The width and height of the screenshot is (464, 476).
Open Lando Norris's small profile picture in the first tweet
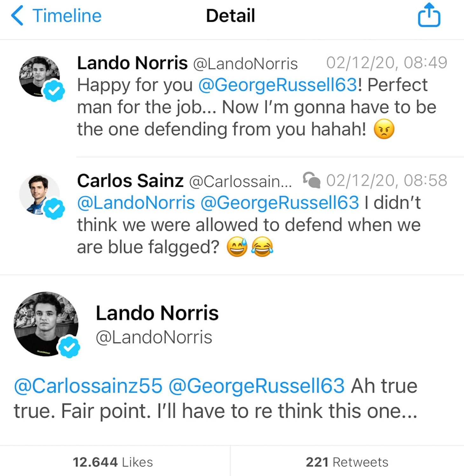[x=38, y=75]
